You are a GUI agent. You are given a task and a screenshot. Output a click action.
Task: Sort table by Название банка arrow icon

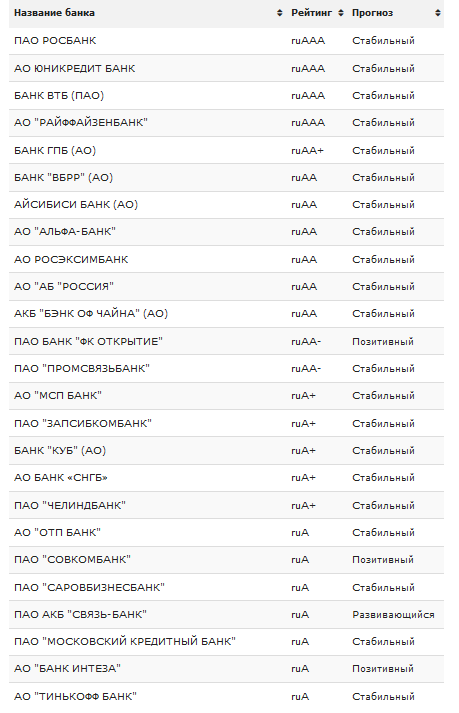pyautogui.click(x=279, y=13)
